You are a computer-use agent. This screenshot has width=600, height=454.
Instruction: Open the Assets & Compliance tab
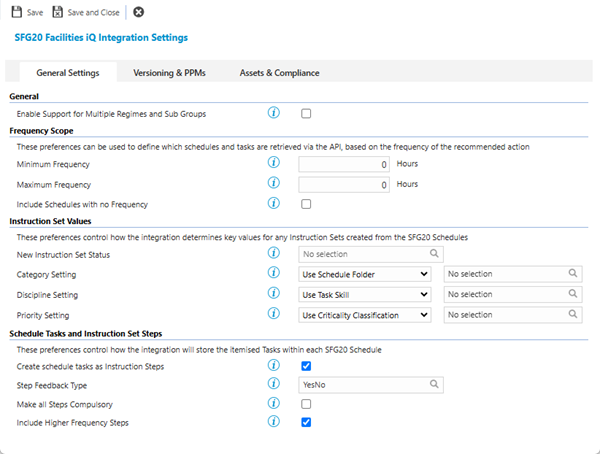point(279,73)
